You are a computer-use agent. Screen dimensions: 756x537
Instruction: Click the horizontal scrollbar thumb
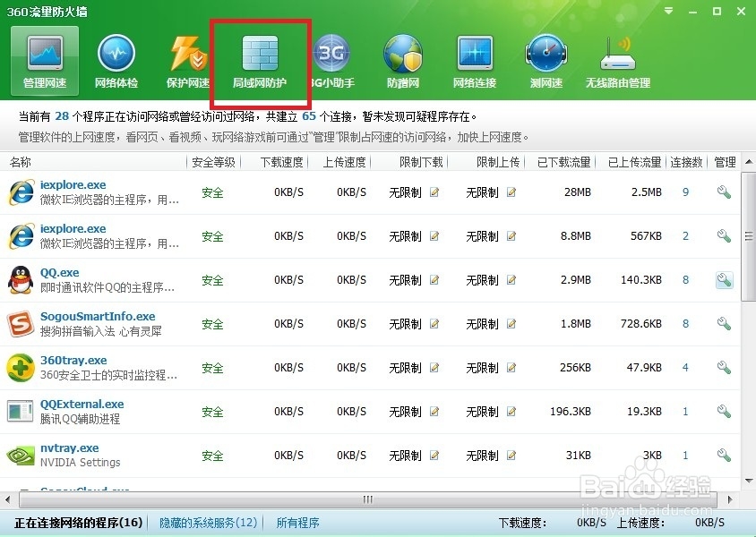(368, 499)
